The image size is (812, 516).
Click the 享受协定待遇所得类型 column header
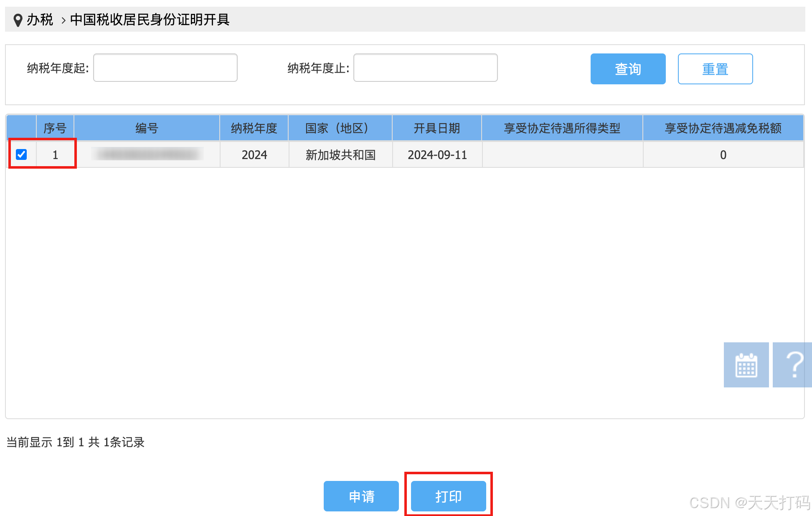click(562, 128)
